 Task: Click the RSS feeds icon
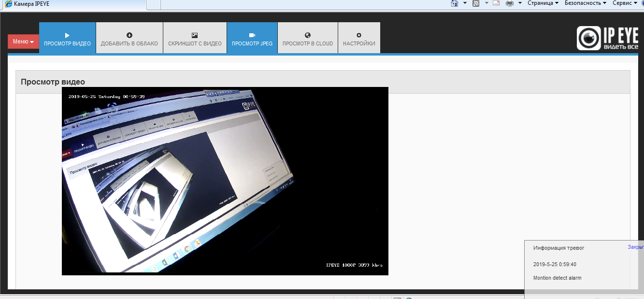[x=476, y=3]
